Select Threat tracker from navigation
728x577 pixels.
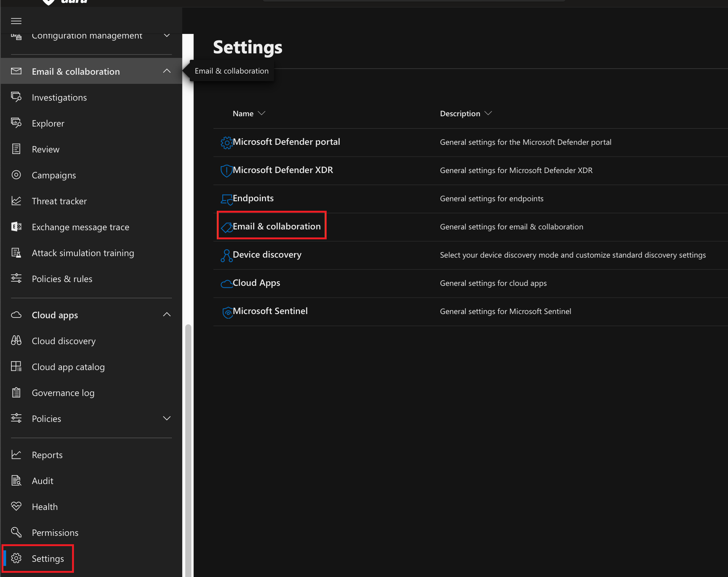[59, 201]
